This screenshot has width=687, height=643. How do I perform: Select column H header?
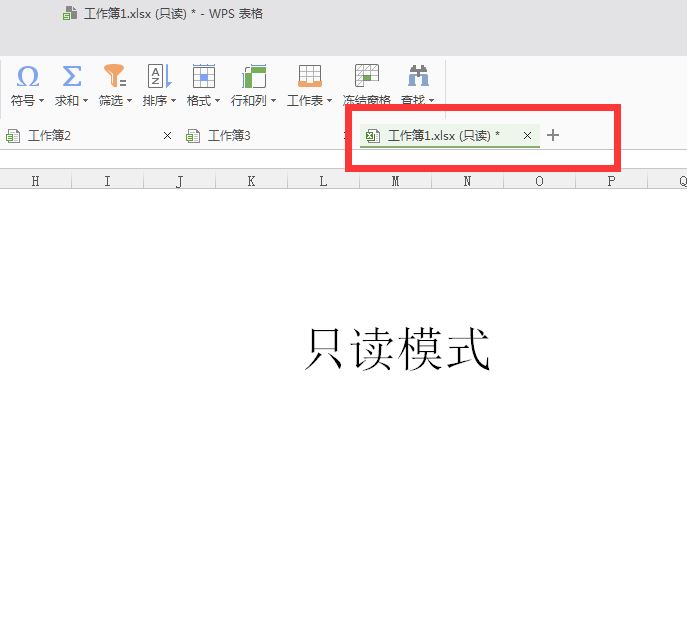pyautogui.click(x=35, y=181)
